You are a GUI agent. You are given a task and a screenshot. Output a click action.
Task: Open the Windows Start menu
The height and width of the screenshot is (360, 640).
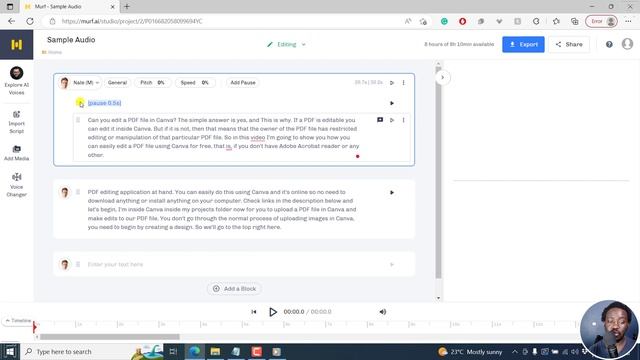point(10,351)
